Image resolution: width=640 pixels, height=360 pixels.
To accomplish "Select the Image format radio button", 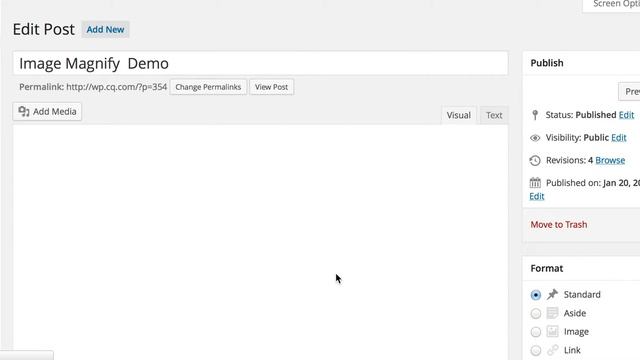I will click(x=536, y=332).
